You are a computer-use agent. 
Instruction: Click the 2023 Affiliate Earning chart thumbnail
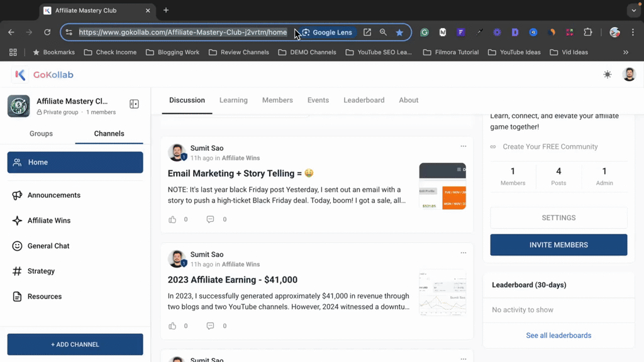442,292
